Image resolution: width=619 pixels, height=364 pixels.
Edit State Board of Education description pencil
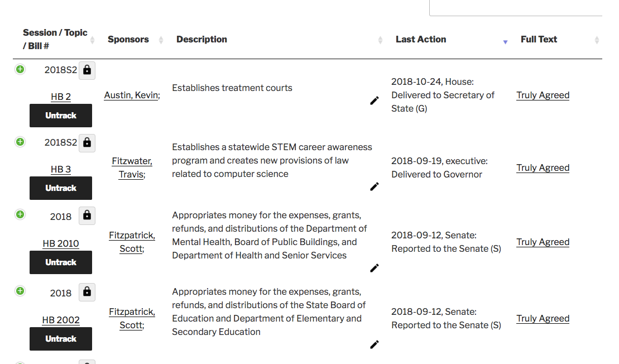[375, 344]
